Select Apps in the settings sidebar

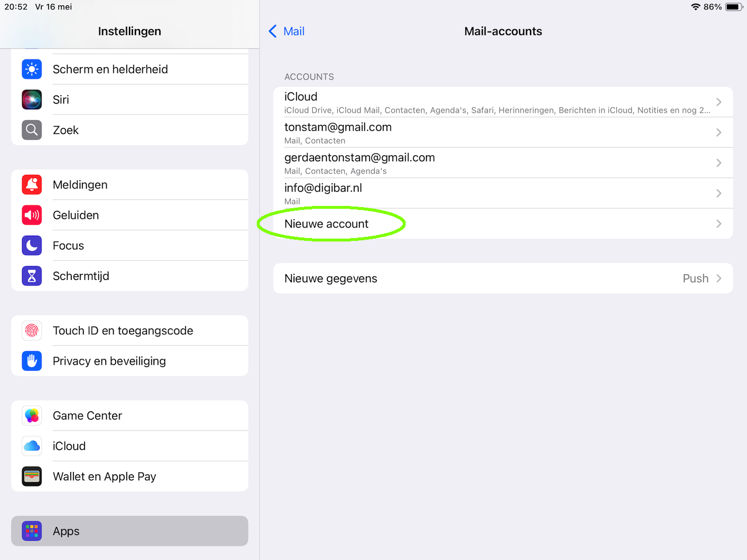[x=130, y=531]
